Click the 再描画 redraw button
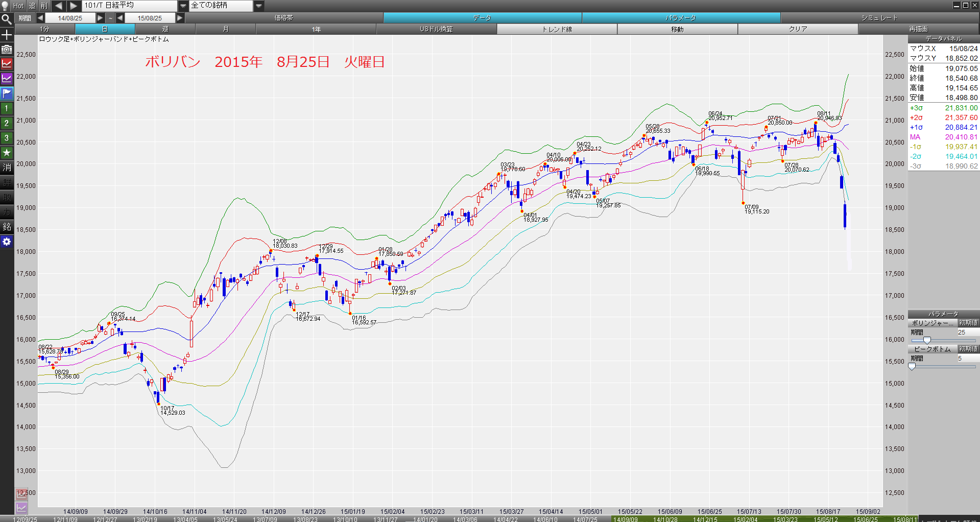Viewport: 980px width, 522px height. [919, 29]
